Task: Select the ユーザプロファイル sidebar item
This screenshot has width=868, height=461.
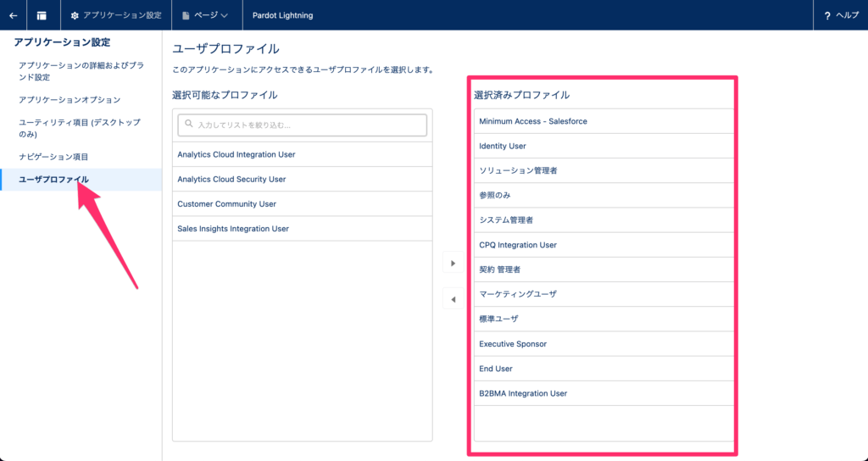Action: click(x=53, y=180)
